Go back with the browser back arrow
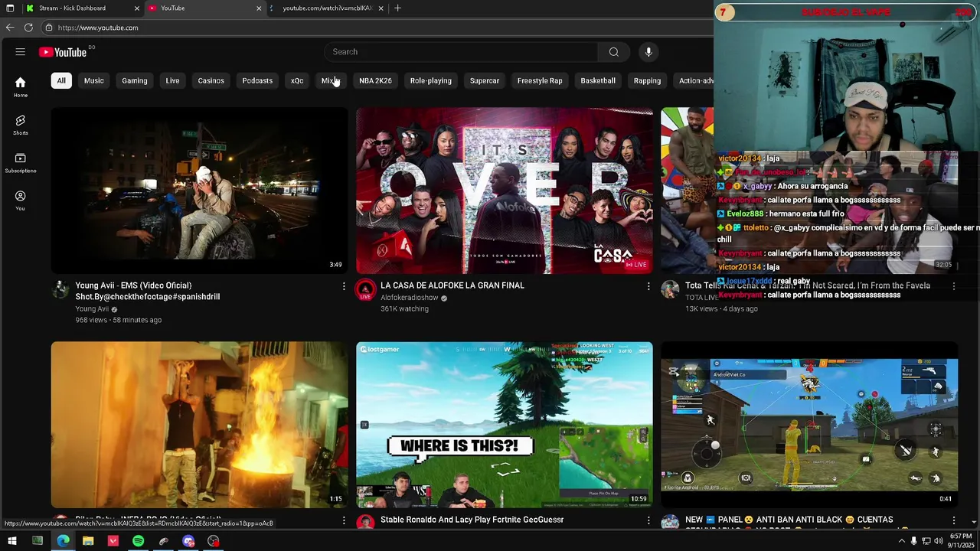 click(x=10, y=28)
